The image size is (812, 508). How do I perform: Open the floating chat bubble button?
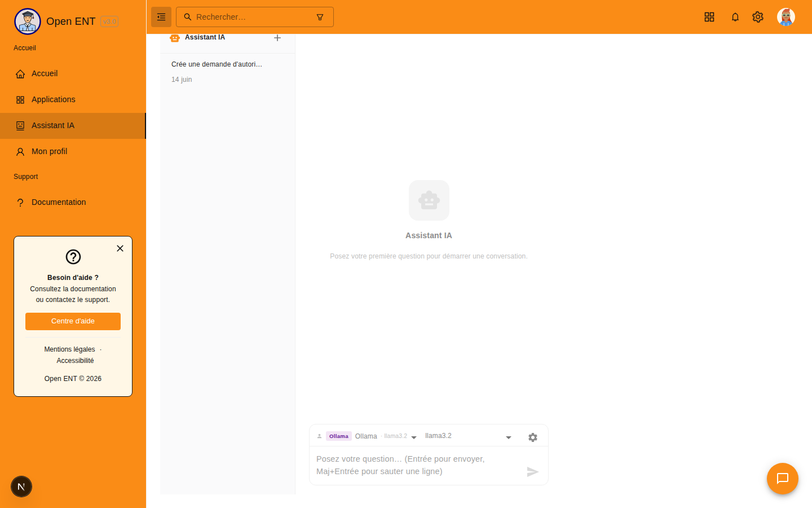click(783, 479)
